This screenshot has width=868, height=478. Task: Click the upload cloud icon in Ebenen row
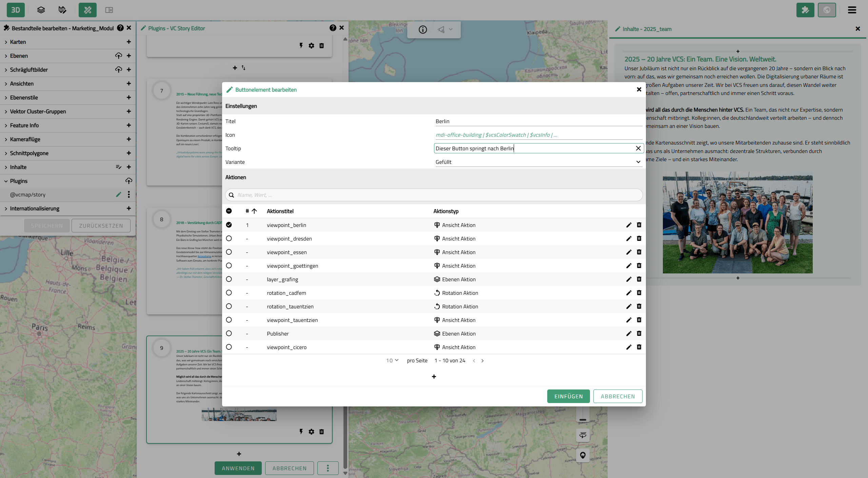(118, 56)
